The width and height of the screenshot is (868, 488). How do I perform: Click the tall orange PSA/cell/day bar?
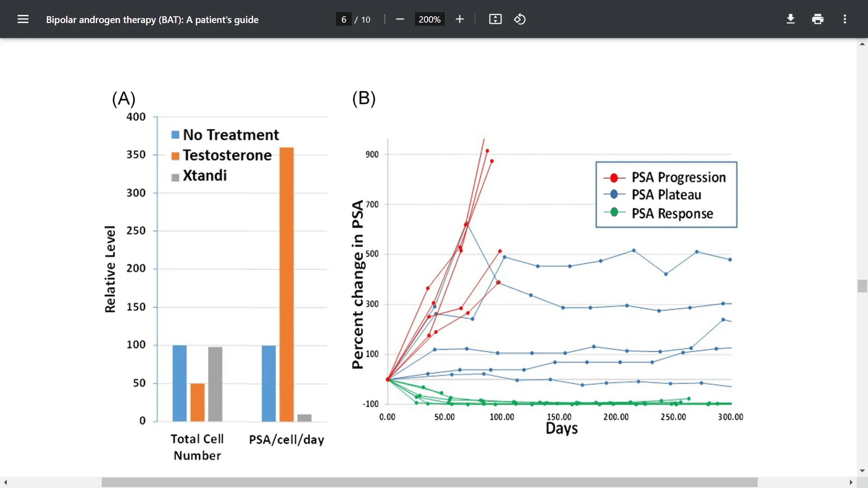coord(287,284)
